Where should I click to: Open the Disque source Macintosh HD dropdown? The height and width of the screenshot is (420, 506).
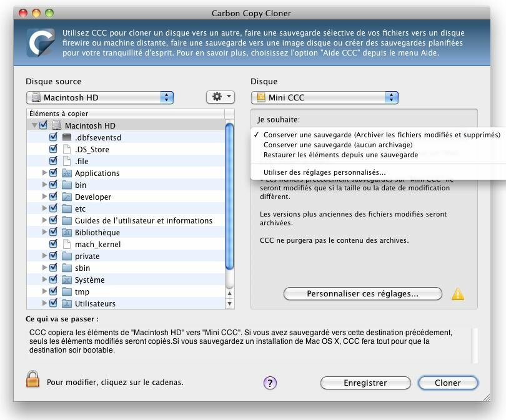coord(100,97)
